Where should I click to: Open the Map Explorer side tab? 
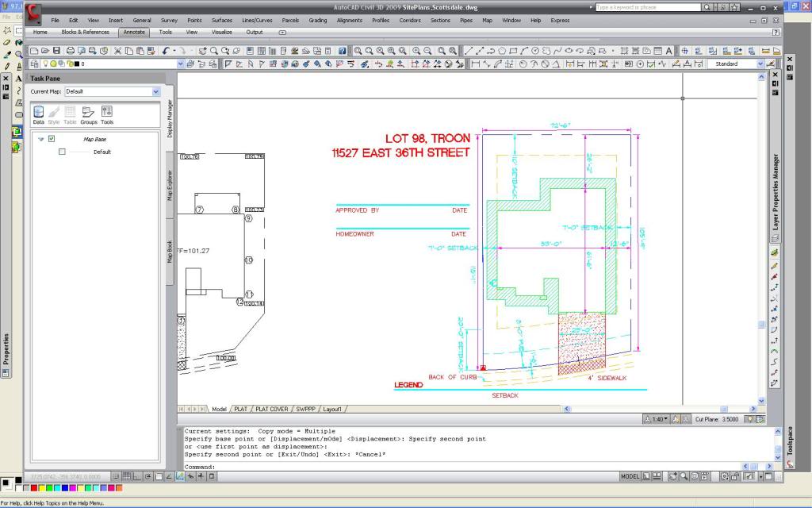click(x=170, y=186)
